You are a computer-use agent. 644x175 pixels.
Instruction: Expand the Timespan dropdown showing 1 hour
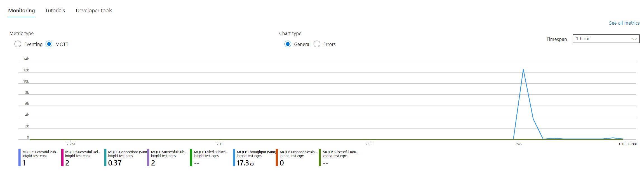[x=606, y=39]
